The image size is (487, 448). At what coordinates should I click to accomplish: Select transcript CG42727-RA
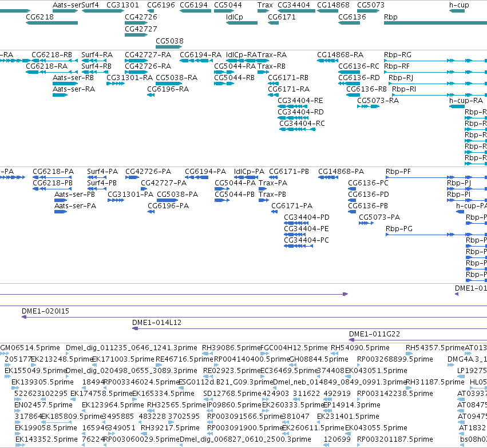tap(136, 61)
